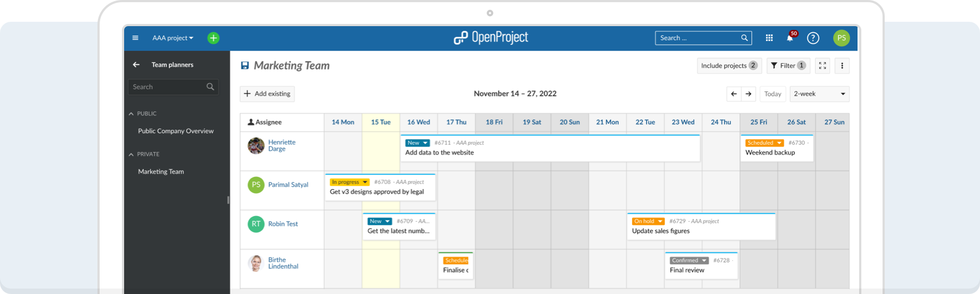Screen dimensions: 980x294
Task: Open Public Company Overview planner
Action: pyautogui.click(x=175, y=131)
